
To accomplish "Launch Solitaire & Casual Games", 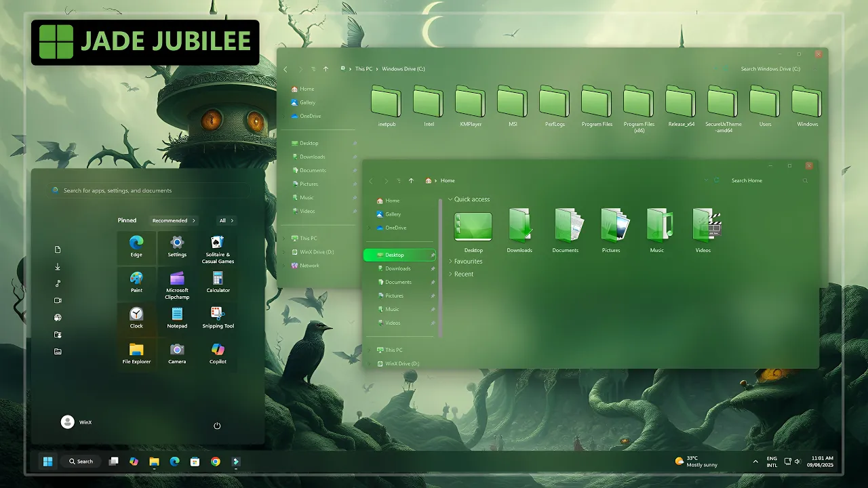I will 218,249.
